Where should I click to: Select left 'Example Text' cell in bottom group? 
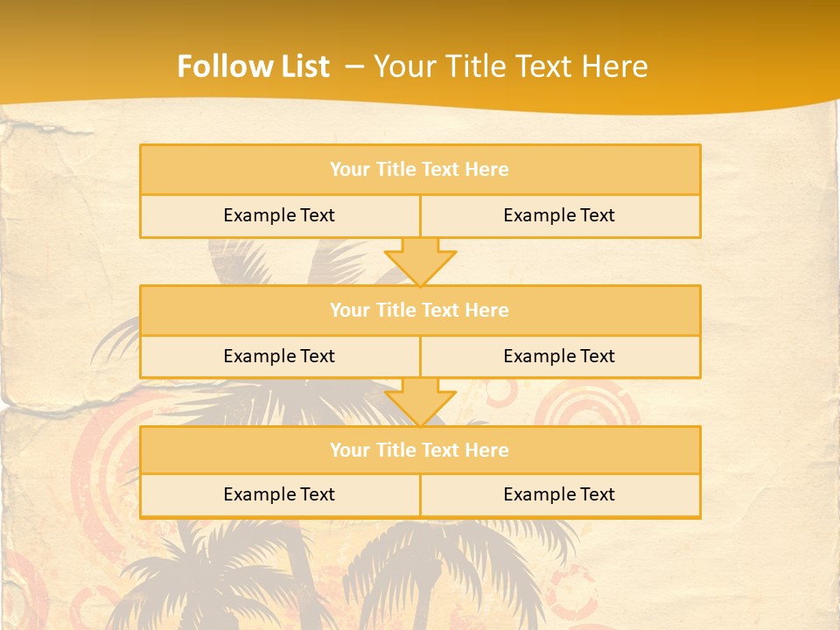click(x=279, y=494)
